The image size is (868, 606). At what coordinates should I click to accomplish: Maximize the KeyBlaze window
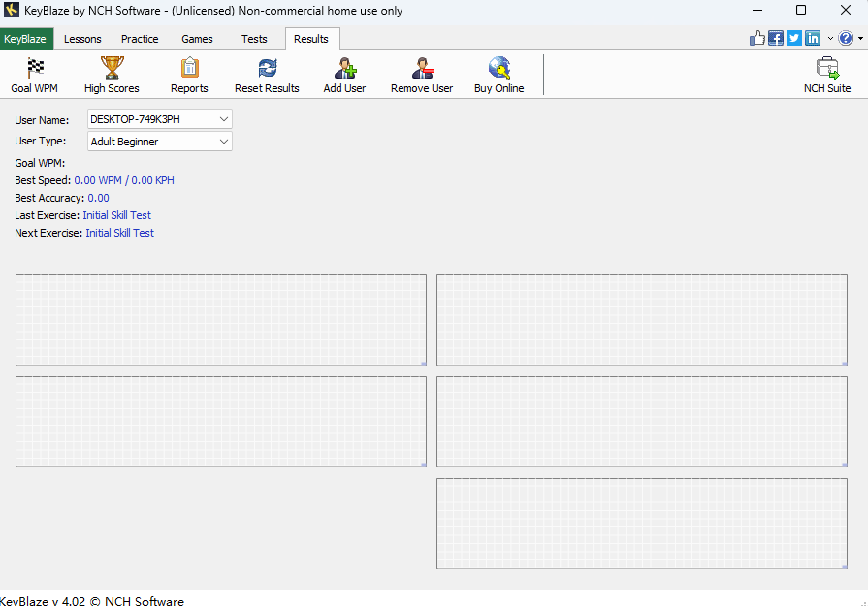(x=801, y=10)
